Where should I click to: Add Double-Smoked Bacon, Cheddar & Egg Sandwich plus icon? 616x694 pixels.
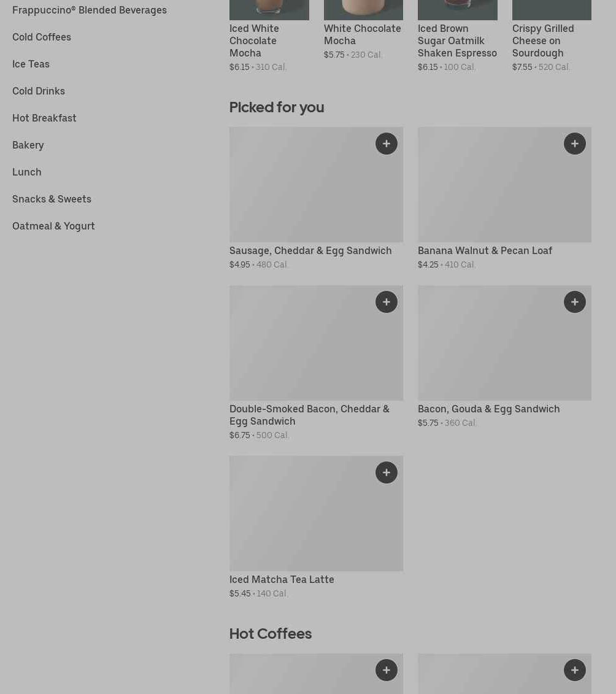click(x=387, y=302)
